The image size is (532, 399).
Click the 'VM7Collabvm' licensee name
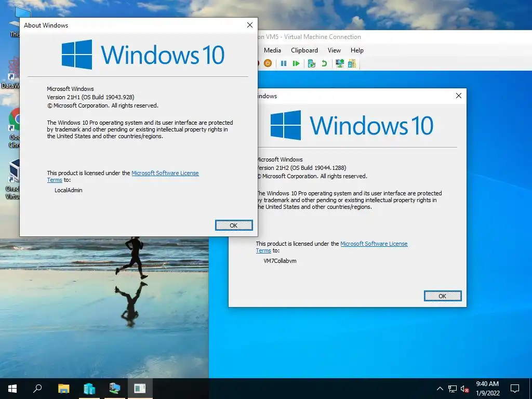[280, 261]
